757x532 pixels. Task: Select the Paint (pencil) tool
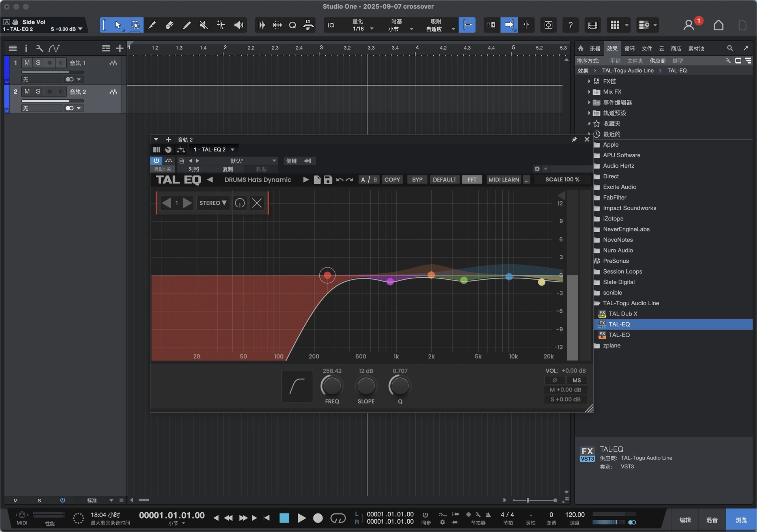186,25
